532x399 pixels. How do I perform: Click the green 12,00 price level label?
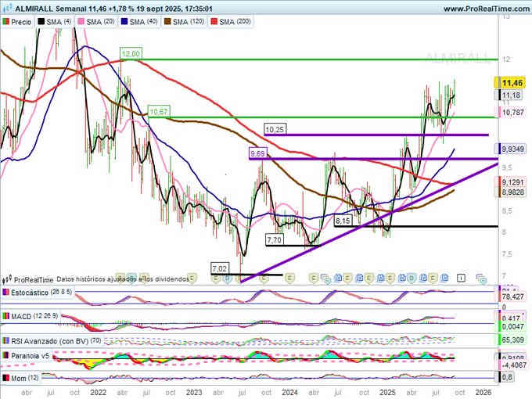[x=131, y=54]
